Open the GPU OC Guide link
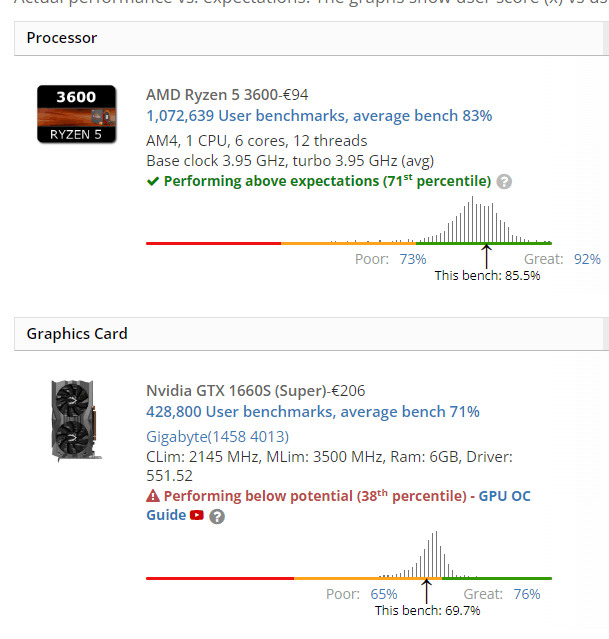This screenshot has height=639, width=609. tap(504, 496)
